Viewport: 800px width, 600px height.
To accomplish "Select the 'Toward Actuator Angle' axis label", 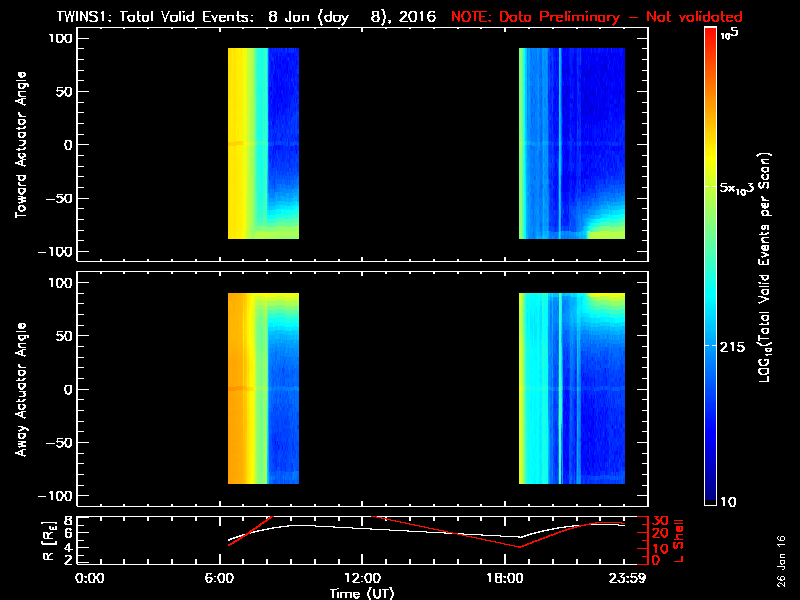I will pos(21,144).
